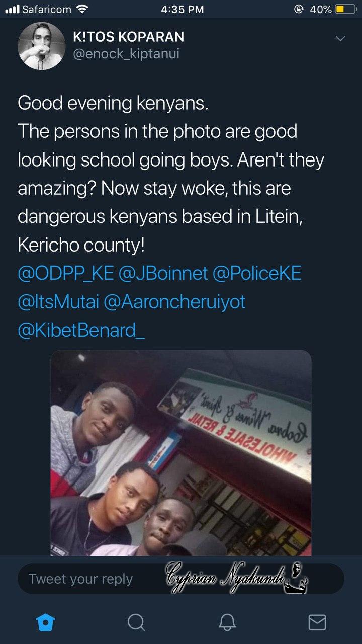Tap the battery indicator in status bar
The height and width of the screenshot is (644, 362).
point(346,9)
